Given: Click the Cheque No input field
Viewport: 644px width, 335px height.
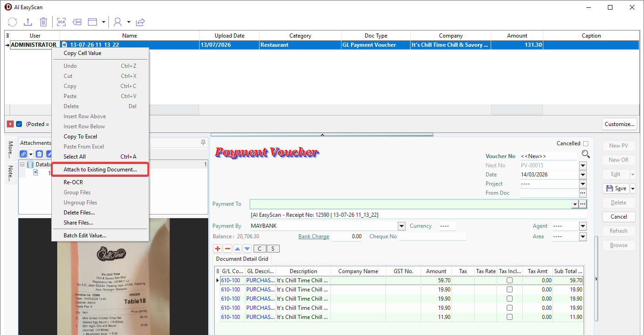Looking at the screenshot, I should (432, 236).
